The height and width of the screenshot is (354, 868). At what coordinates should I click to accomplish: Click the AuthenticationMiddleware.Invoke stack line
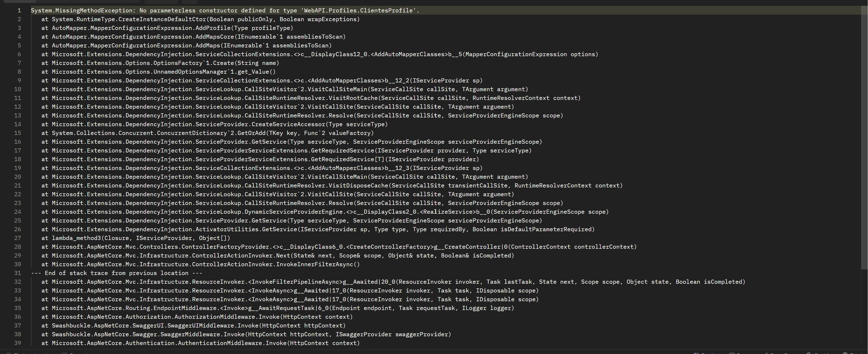point(200,343)
